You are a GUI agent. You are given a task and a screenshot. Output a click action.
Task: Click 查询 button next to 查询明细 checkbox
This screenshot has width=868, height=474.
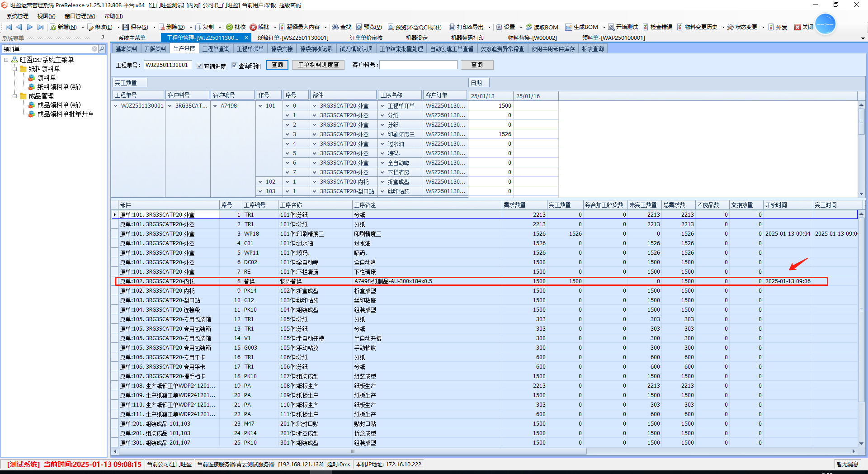(x=277, y=65)
